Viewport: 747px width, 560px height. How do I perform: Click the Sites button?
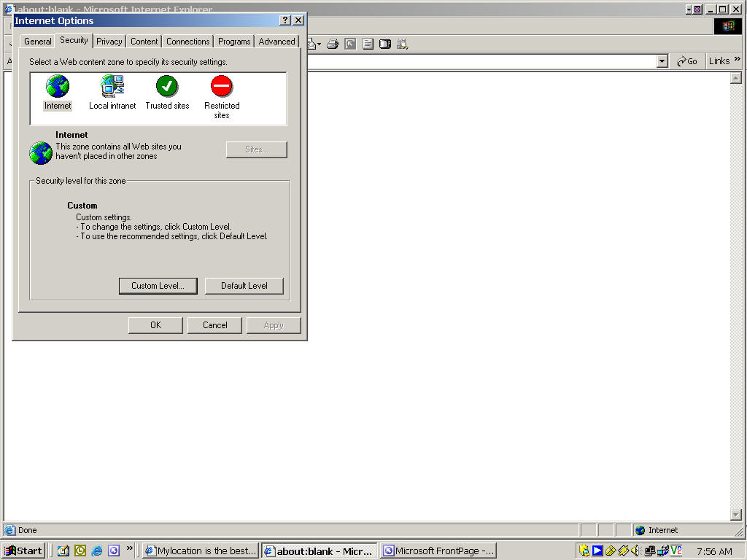pos(256,149)
